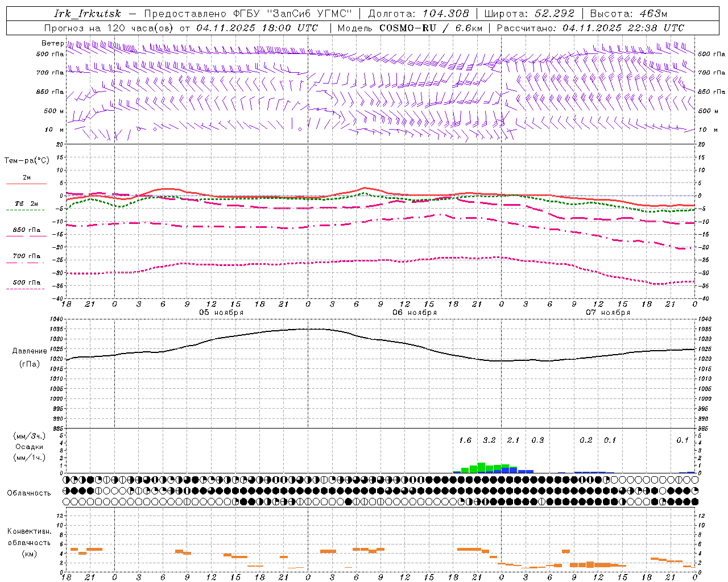Click the (мм/3ч.) precipitation unit label

30,436
